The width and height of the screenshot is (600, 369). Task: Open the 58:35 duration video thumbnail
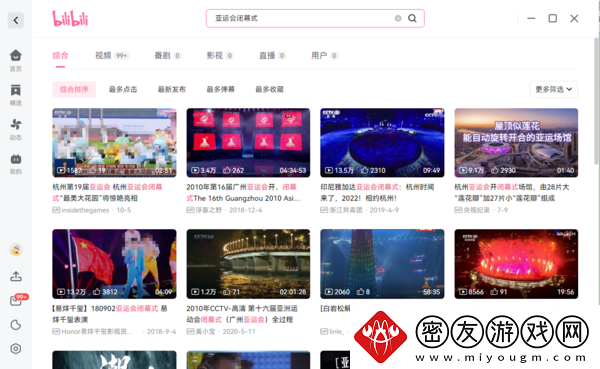coord(382,264)
